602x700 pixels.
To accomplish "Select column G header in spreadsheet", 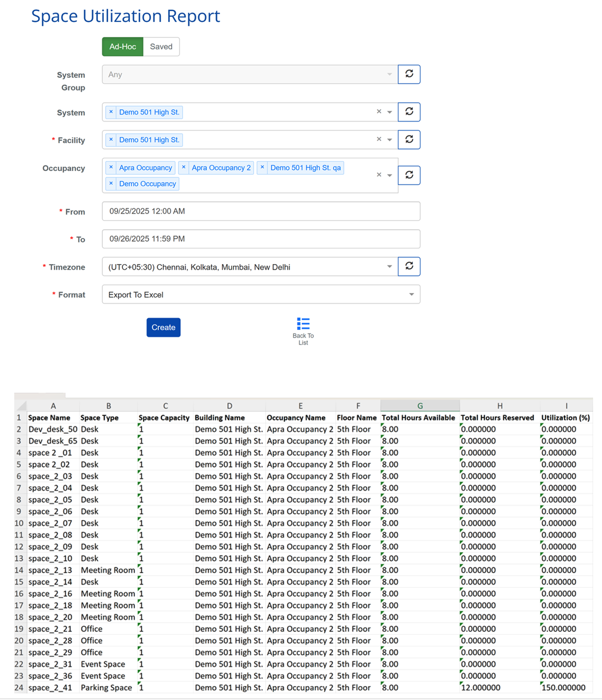I will tap(420, 406).
